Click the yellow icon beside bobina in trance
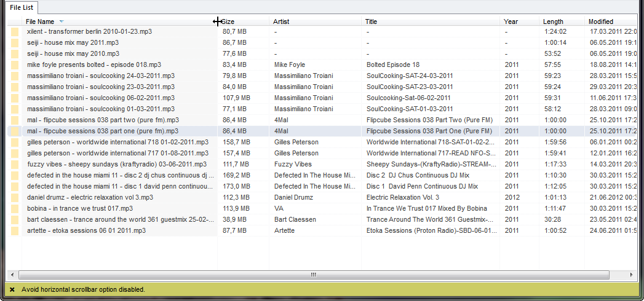 [15, 208]
